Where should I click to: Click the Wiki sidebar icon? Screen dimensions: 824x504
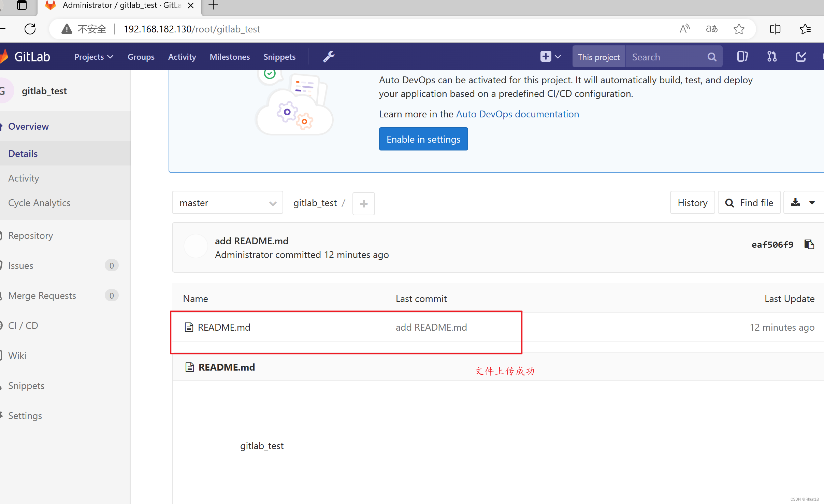[17, 355]
